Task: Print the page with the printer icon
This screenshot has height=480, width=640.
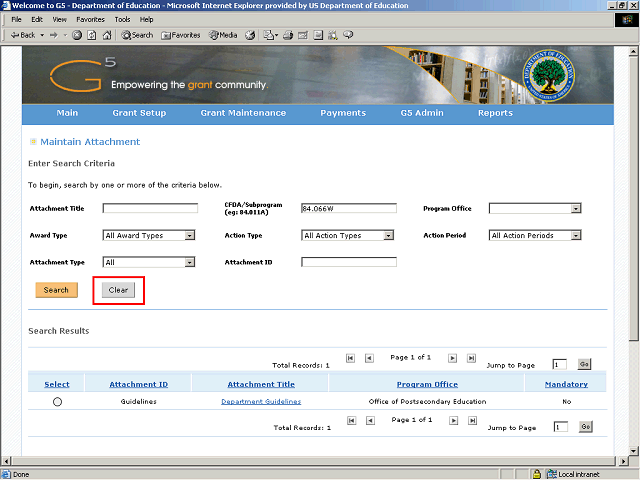Action: click(288, 35)
